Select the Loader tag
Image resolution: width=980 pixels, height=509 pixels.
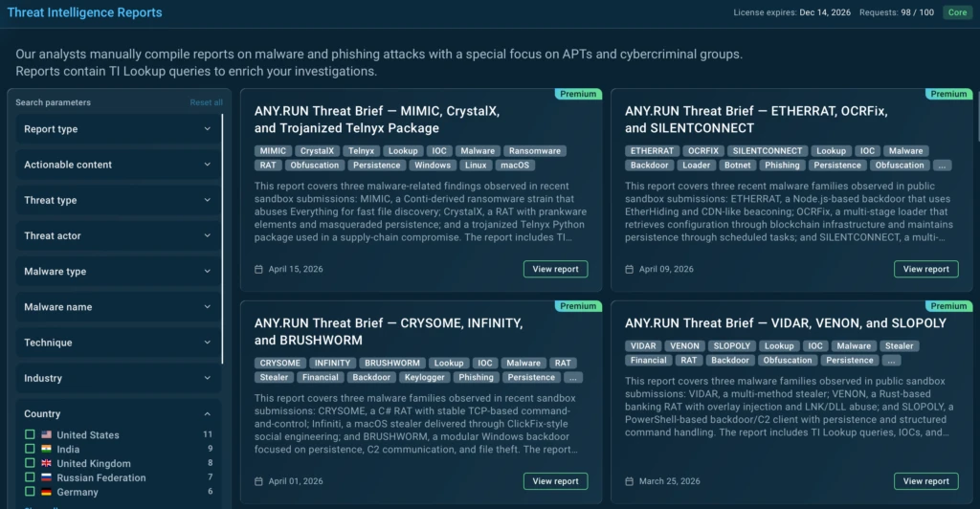point(697,166)
